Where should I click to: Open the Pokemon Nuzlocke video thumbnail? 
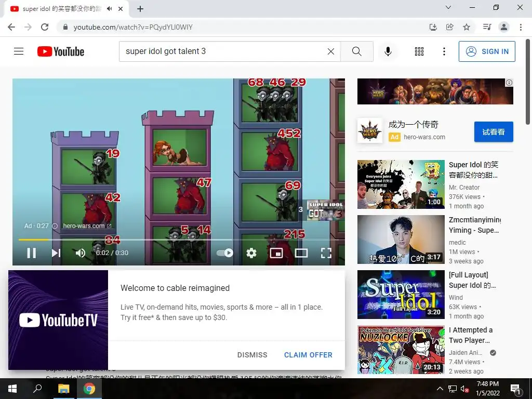(401, 350)
